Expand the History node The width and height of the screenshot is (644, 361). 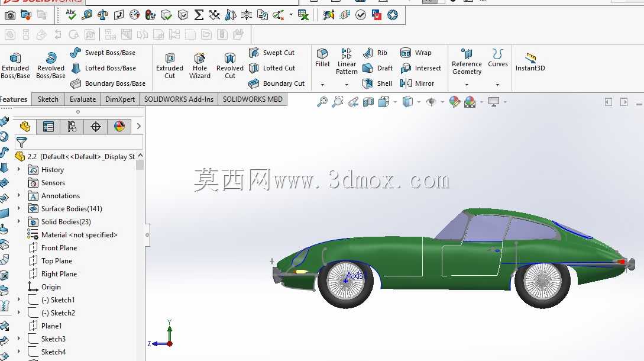pyautogui.click(x=19, y=169)
